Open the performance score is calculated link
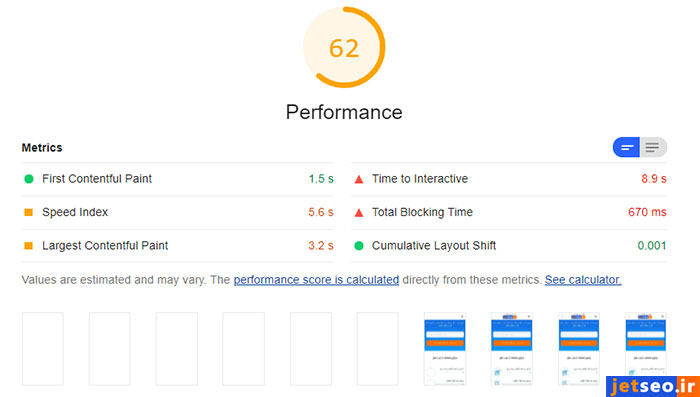This screenshot has width=700, height=397. click(316, 280)
